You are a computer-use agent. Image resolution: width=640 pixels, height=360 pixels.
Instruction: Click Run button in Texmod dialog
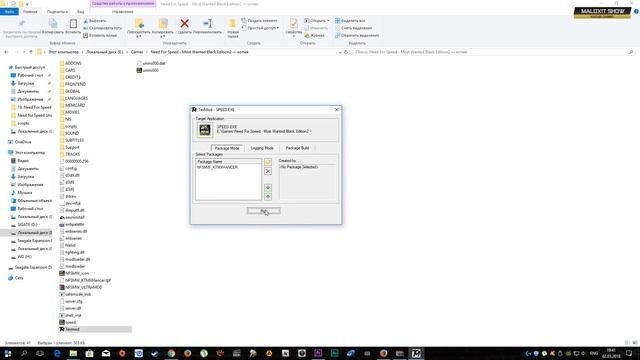coord(263,211)
